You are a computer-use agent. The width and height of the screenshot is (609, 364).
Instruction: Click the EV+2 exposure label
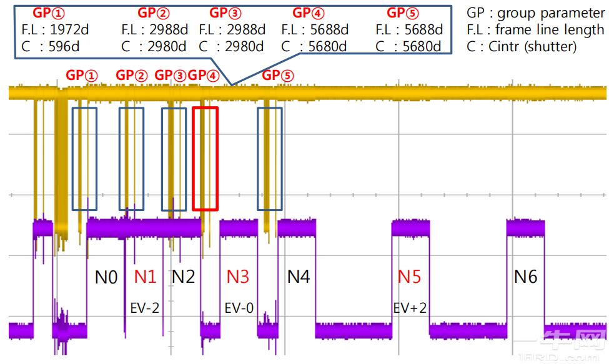point(410,308)
